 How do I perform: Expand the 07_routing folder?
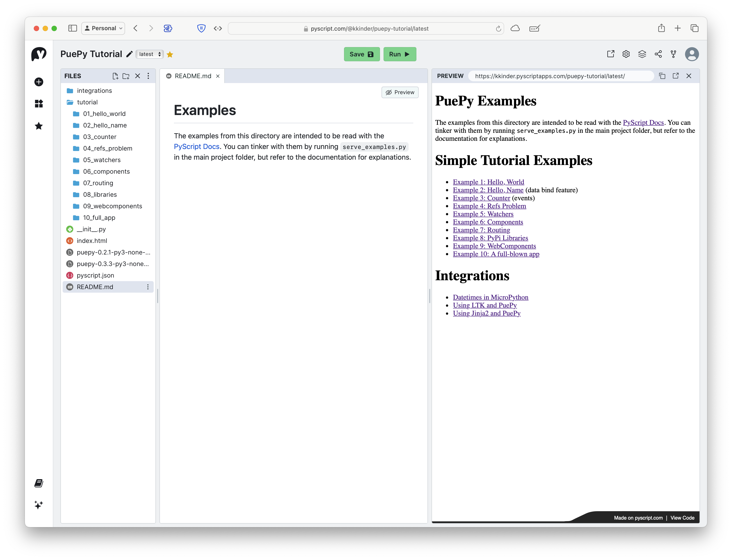pos(108,183)
